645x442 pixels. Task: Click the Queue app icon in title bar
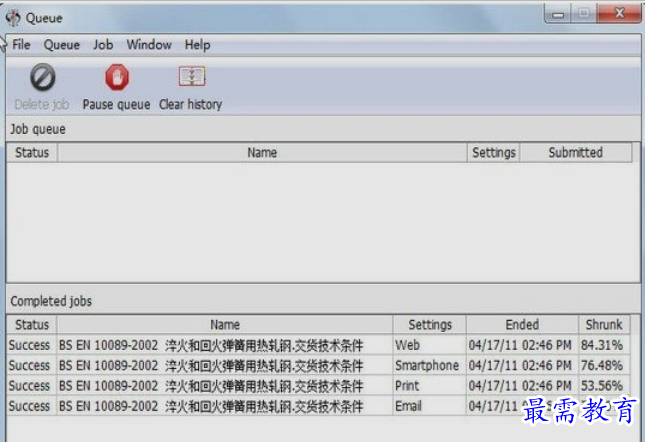[13, 18]
